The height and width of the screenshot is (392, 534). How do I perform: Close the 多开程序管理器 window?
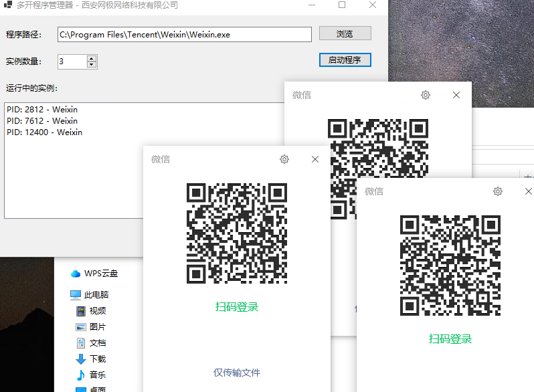click(373, 5)
